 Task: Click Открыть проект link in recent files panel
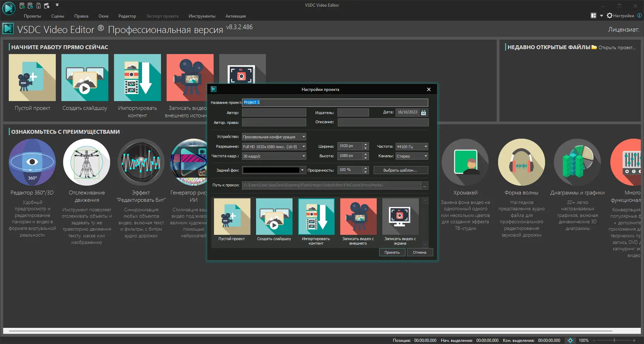(x=613, y=47)
